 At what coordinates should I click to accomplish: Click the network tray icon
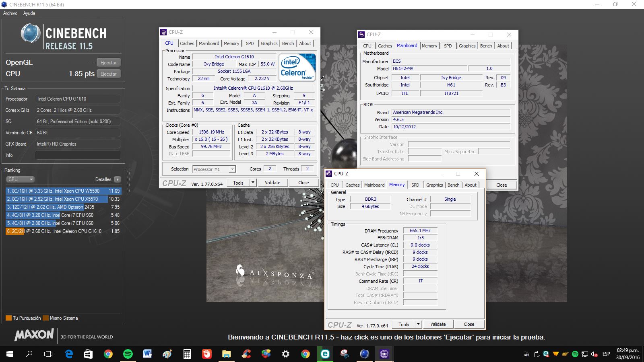tap(584, 354)
